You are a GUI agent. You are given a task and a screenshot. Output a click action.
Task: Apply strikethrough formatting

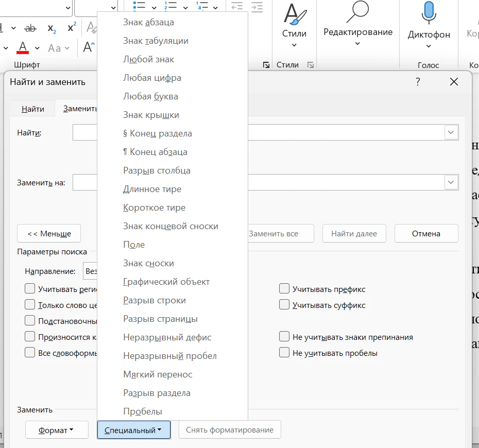tap(30, 29)
